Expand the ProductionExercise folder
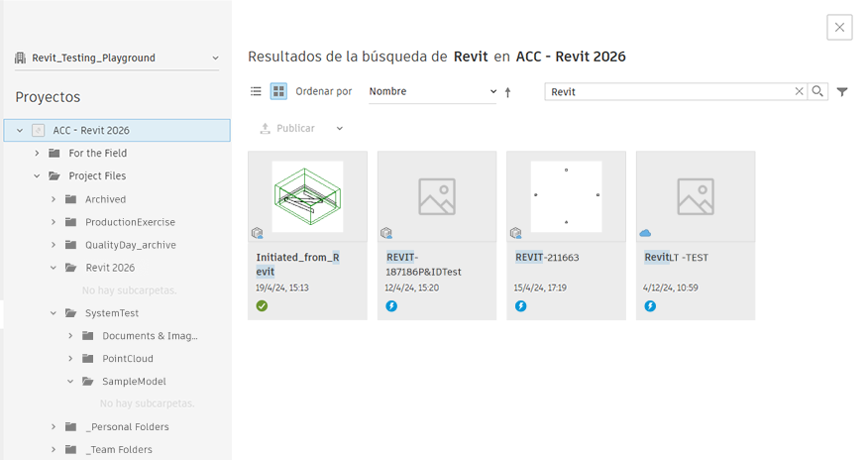Viewport: 868px width, 460px height. coord(54,222)
